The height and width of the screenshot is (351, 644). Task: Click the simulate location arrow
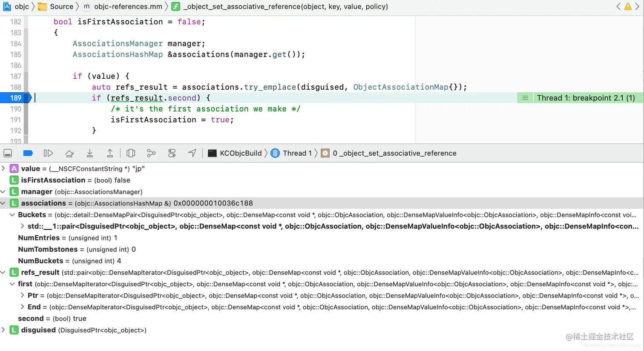point(193,153)
